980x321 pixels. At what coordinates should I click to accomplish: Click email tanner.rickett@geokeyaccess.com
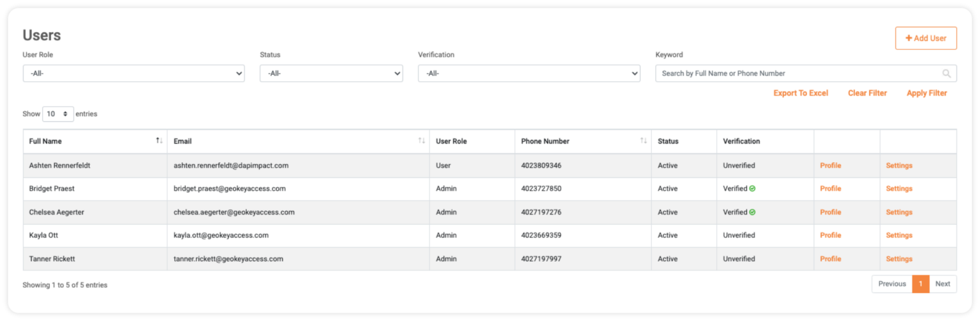228,258
